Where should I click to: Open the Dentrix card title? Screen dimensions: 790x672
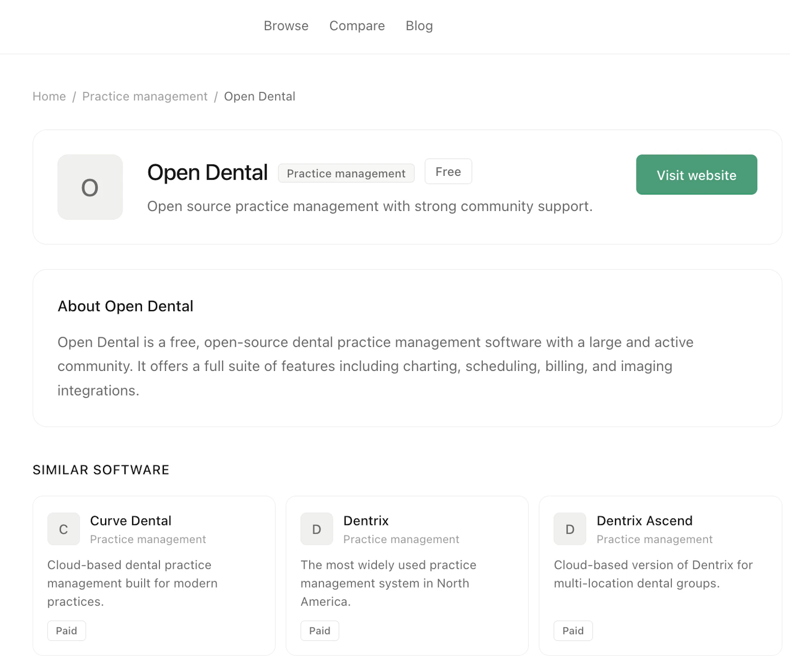click(366, 521)
